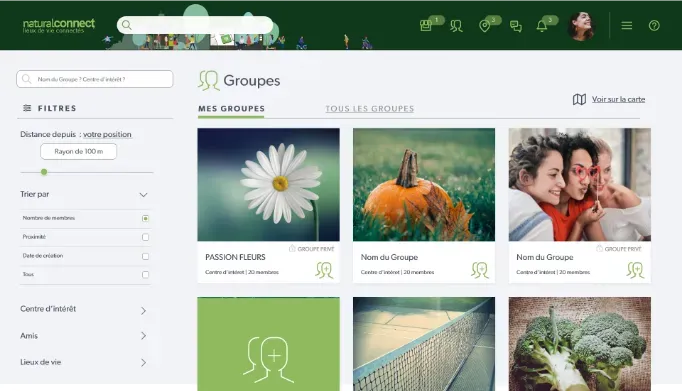682x391 pixels.
Task: Click the Nom du Groupe search field
Action: 95,79
